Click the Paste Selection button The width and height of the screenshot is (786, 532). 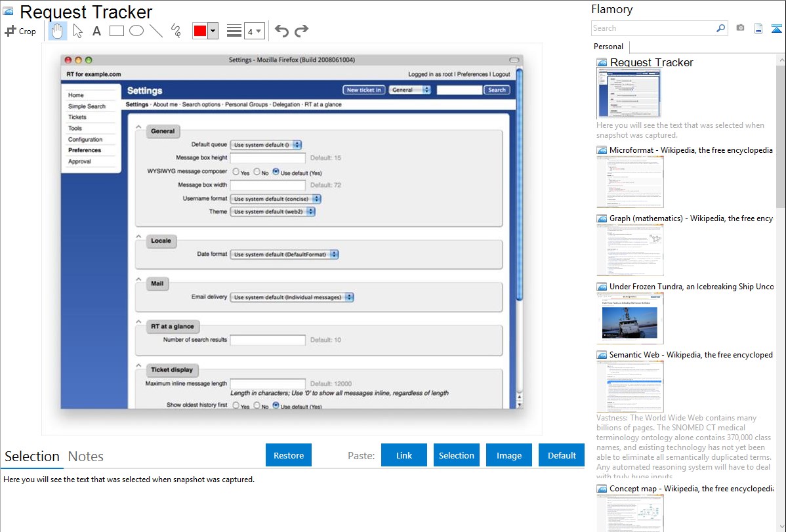tap(457, 455)
